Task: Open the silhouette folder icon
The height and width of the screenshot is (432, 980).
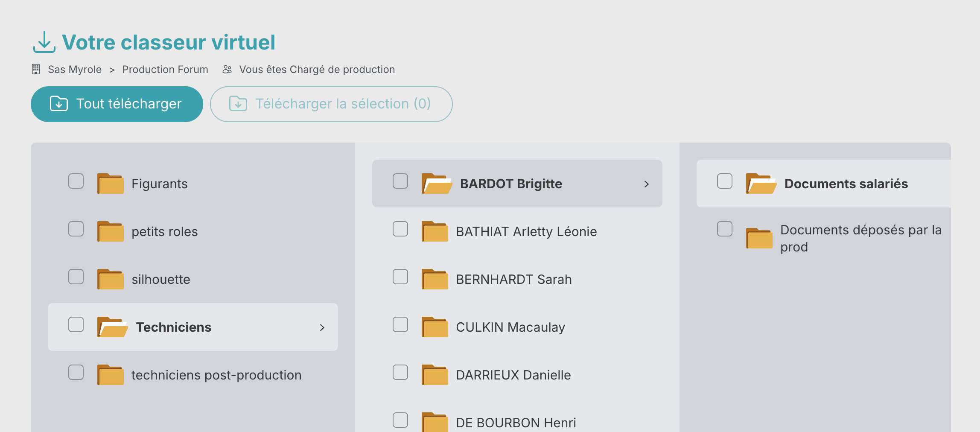Action: (111, 279)
